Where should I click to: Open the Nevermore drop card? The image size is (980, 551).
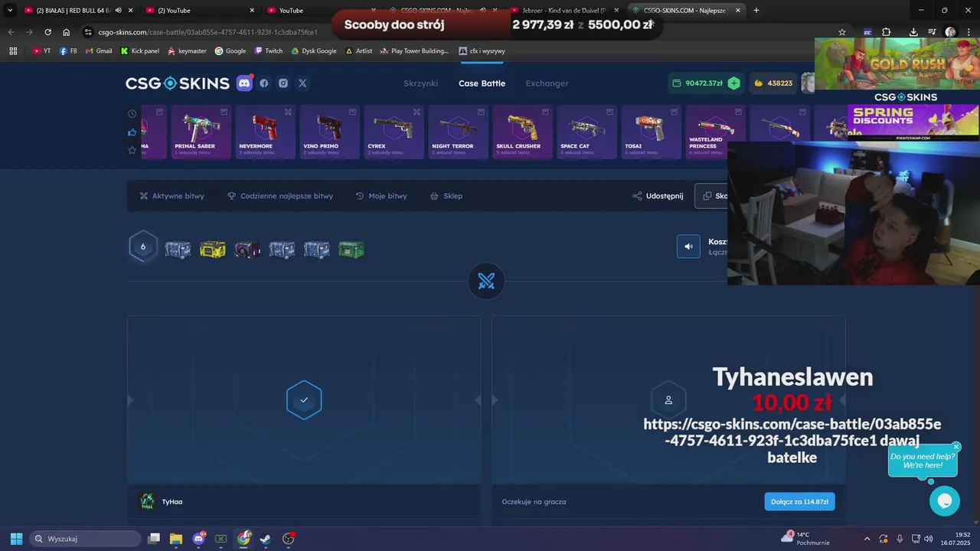pyautogui.click(x=266, y=132)
